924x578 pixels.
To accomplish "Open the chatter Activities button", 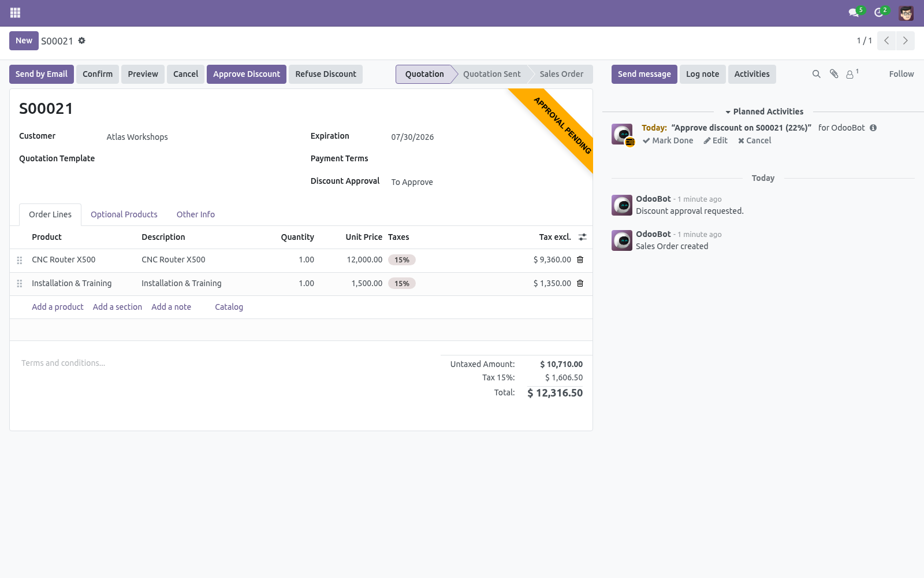I will 752,74.
